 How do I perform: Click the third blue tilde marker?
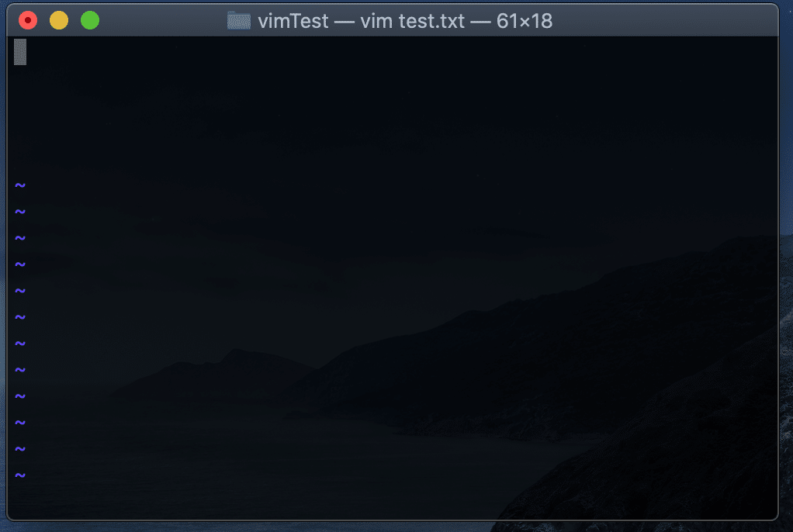pyautogui.click(x=20, y=237)
